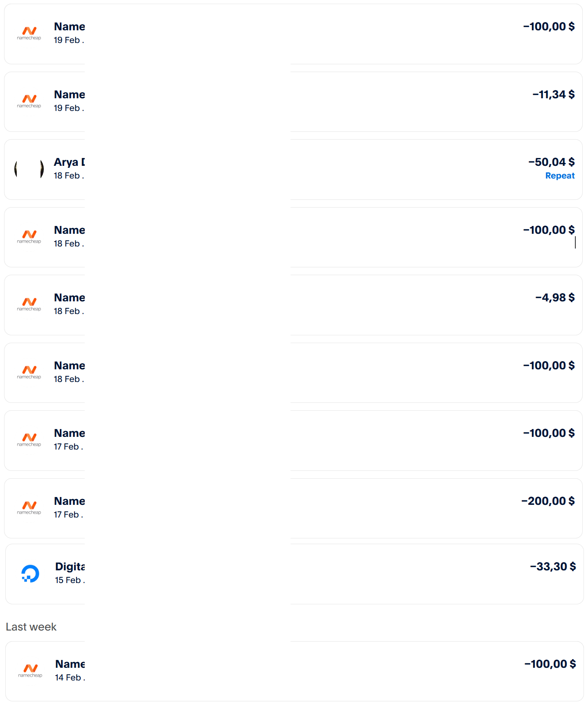Click the −50,04 $ amount

pyautogui.click(x=551, y=162)
